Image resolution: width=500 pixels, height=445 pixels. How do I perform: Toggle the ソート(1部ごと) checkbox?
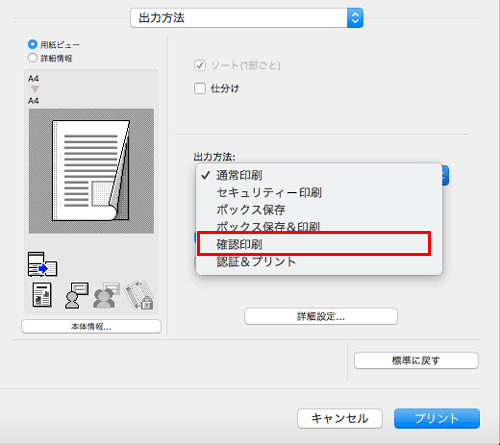[x=200, y=65]
